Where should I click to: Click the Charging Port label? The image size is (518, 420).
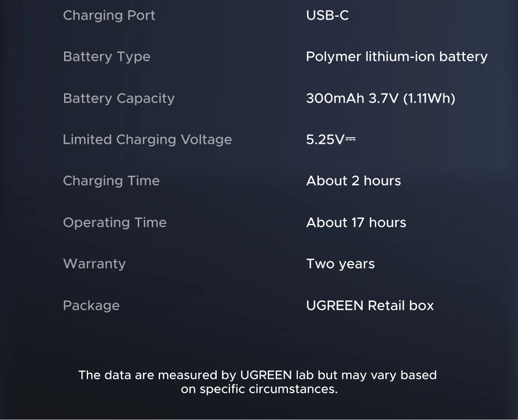[109, 16]
